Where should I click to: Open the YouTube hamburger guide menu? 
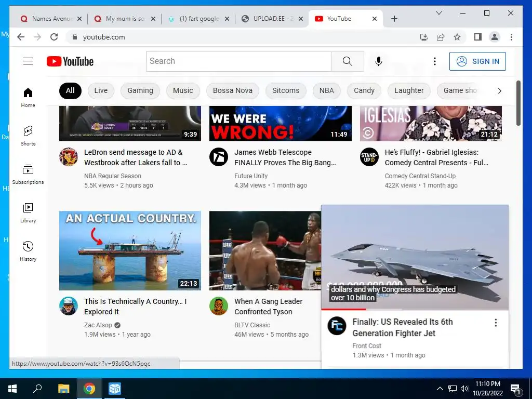(28, 61)
